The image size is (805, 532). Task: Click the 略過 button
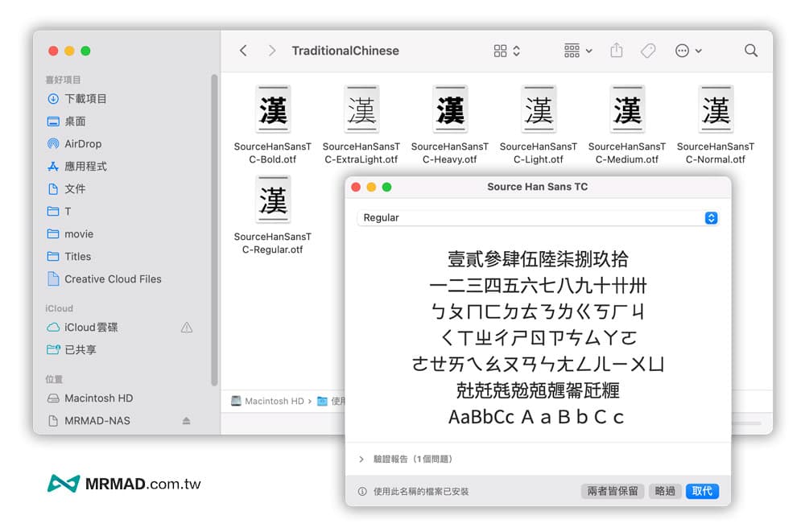pos(665,491)
